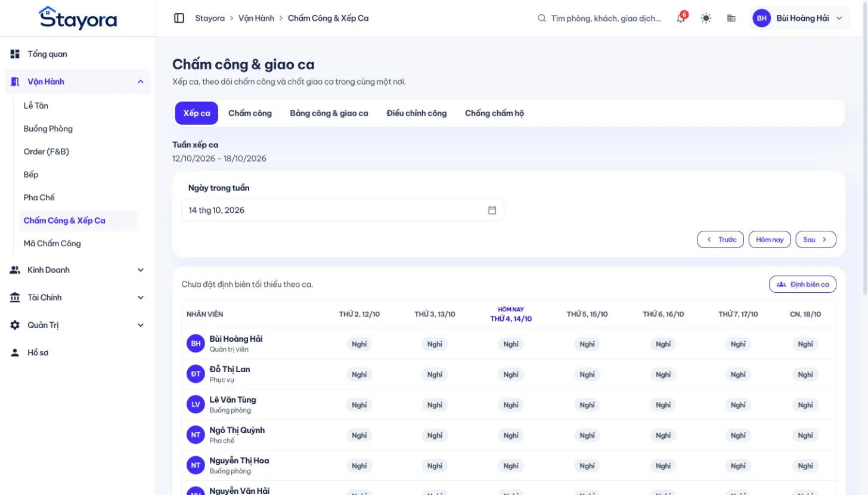Open the notifications bell
Screen dimensions: 868x495
[681, 18]
